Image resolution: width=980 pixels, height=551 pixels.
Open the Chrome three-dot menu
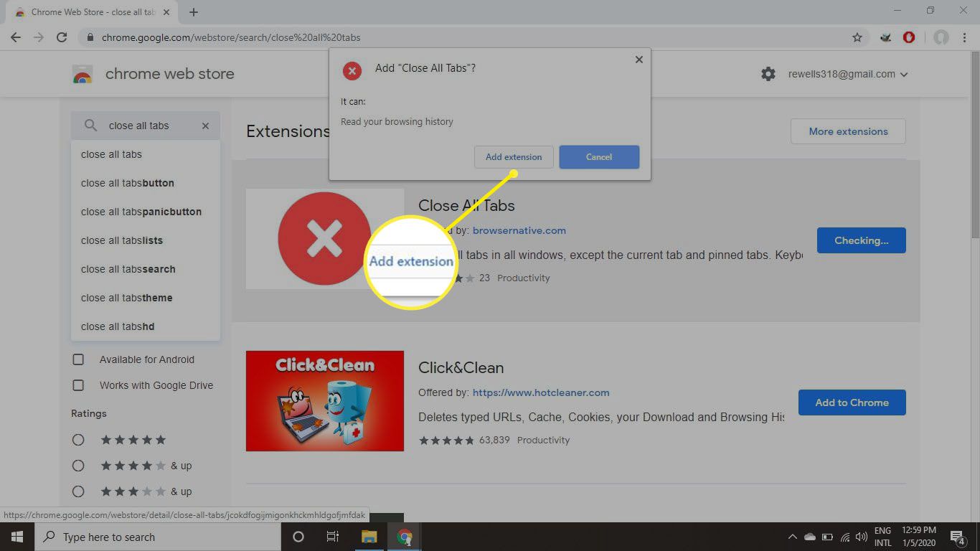click(x=964, y=37)
